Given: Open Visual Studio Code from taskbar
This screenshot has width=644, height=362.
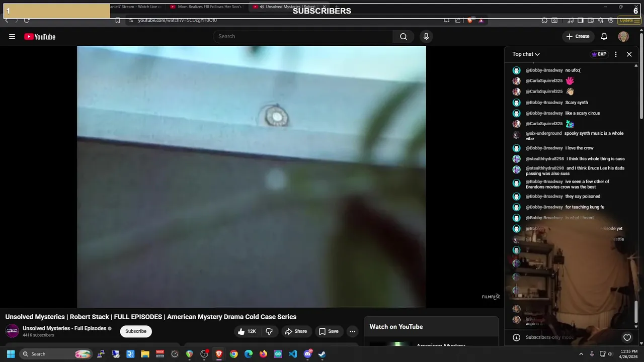Looking at the screenshot, I should 293,354.
